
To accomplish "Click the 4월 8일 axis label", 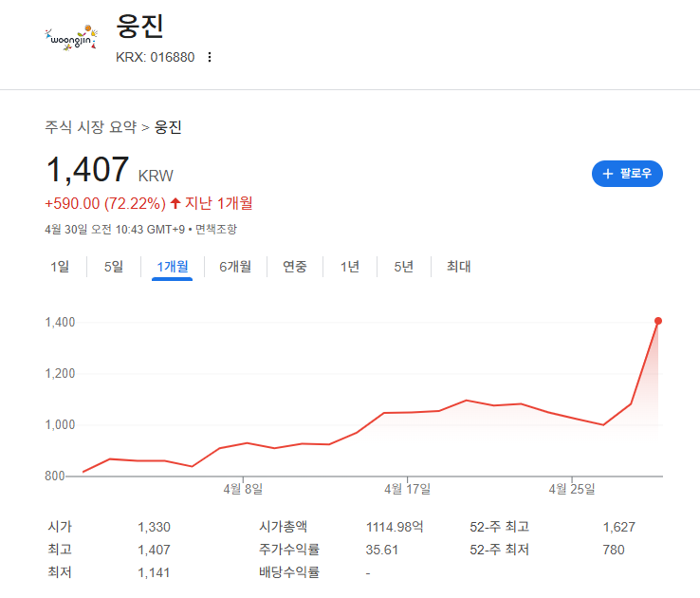I will coord(243,489).
